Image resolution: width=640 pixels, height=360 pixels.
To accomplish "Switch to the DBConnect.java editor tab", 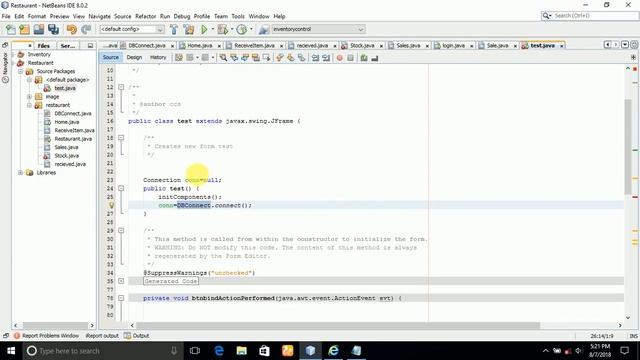I will point(147,46).
